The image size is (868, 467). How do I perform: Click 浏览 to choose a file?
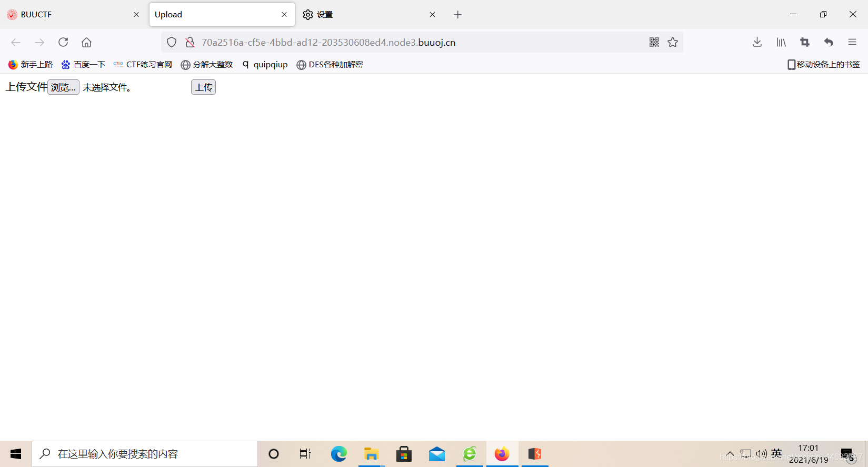(63, 87)
